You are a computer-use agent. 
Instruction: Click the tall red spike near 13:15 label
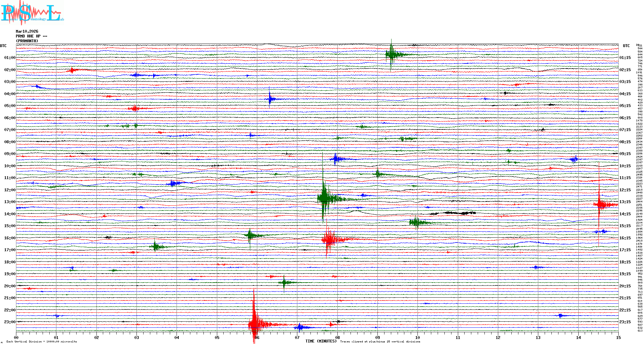(599, 204)
